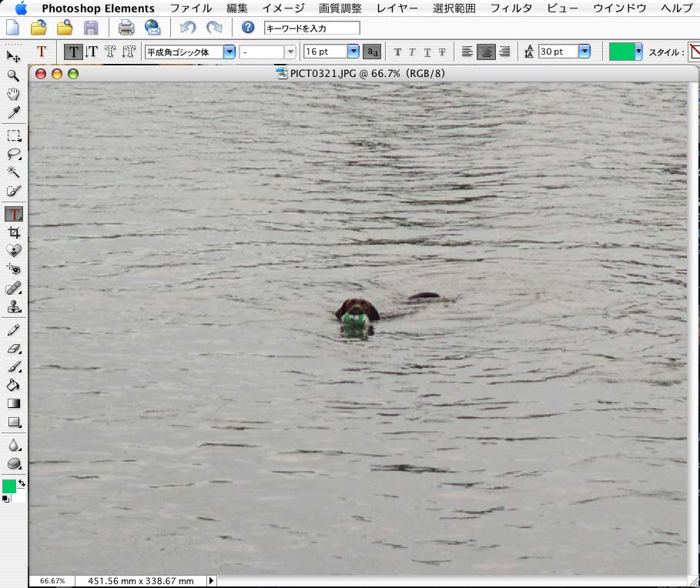This screenshot has height=588, width=700.
Task: Select the Blur water drop tool
Action: coord(13,446)
